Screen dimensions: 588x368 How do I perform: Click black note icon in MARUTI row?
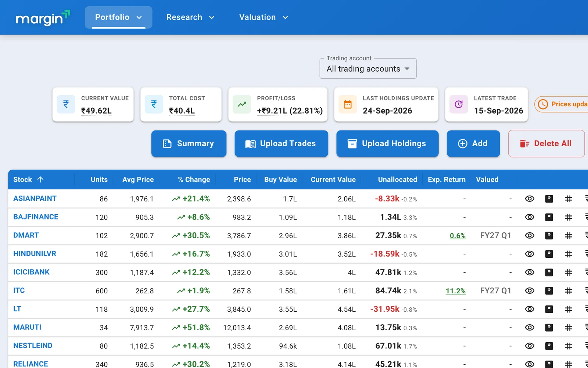click(x=549, y=328)
